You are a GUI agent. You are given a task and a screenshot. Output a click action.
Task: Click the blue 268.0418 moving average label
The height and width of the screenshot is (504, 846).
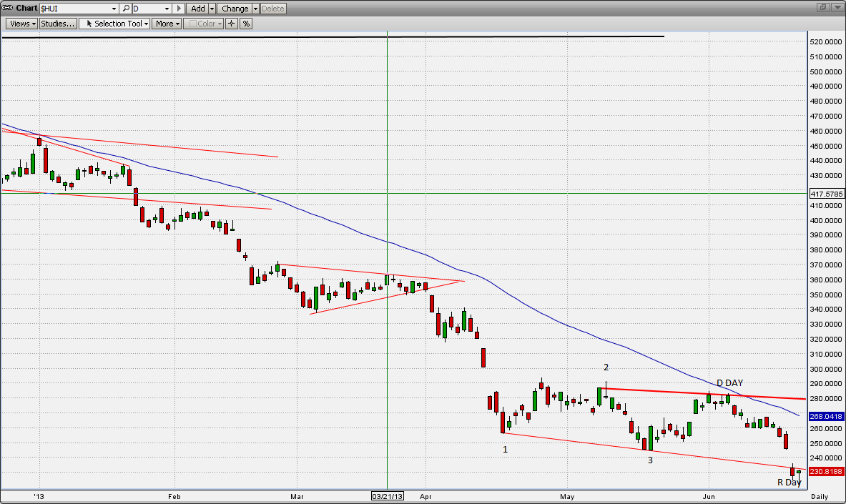coord(827,417)
